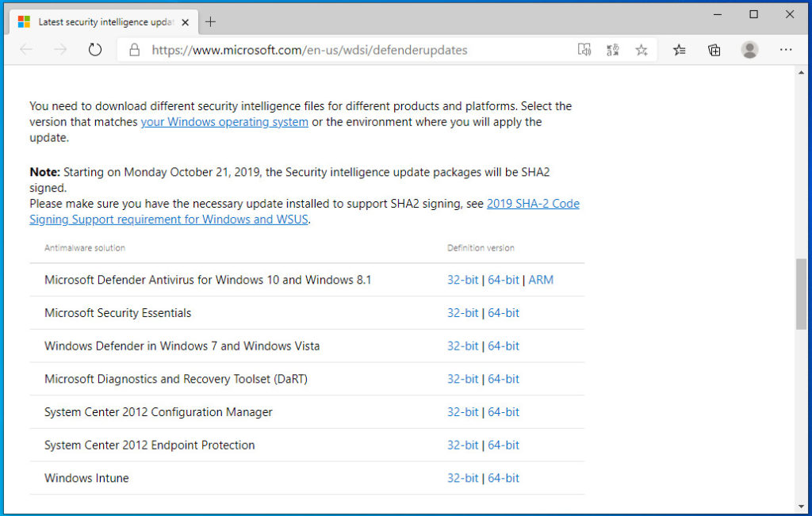
Task: Refresh the current page
Action: (x=95, y=48)
